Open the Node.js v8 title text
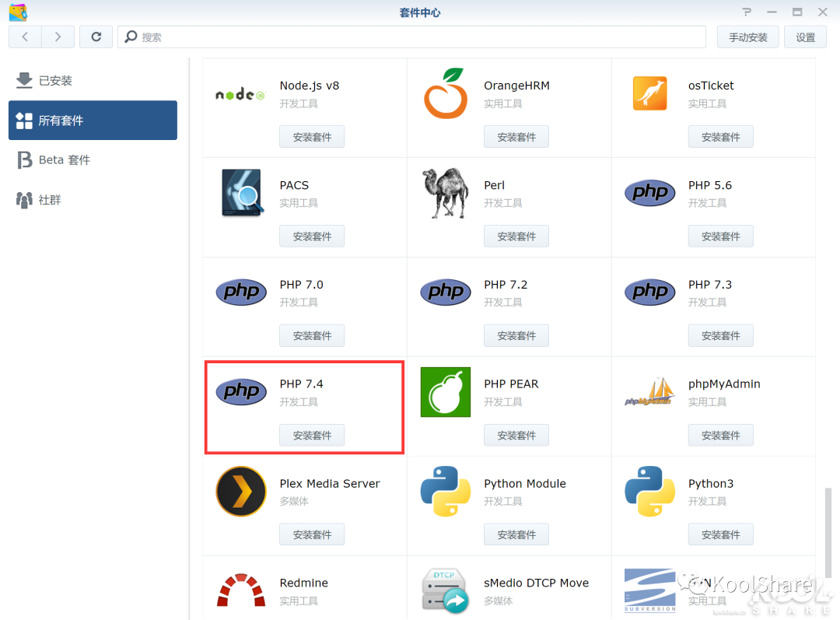The image size is (840, 620). (x=309, y=86)
